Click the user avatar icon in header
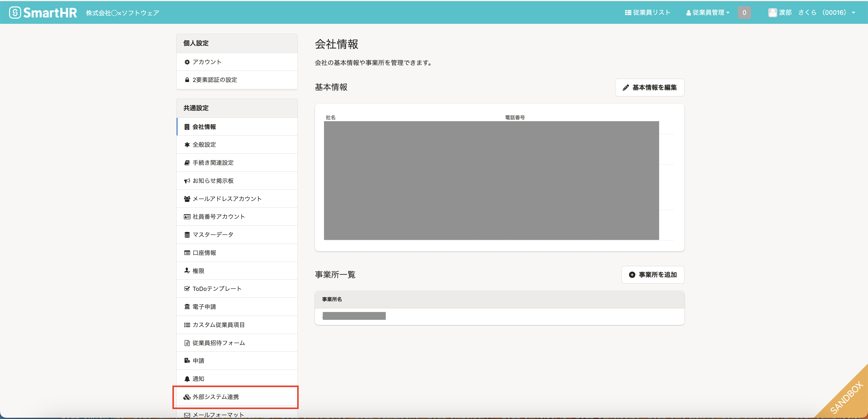Viewport: 868px width, 419px height. [x=772, y=13]
